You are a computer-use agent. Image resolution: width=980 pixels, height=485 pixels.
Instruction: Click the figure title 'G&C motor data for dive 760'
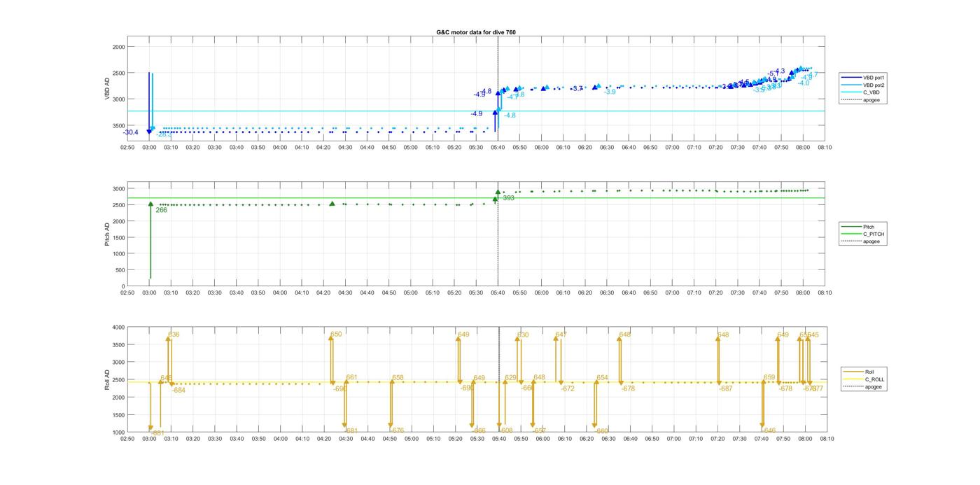[476, 32]
